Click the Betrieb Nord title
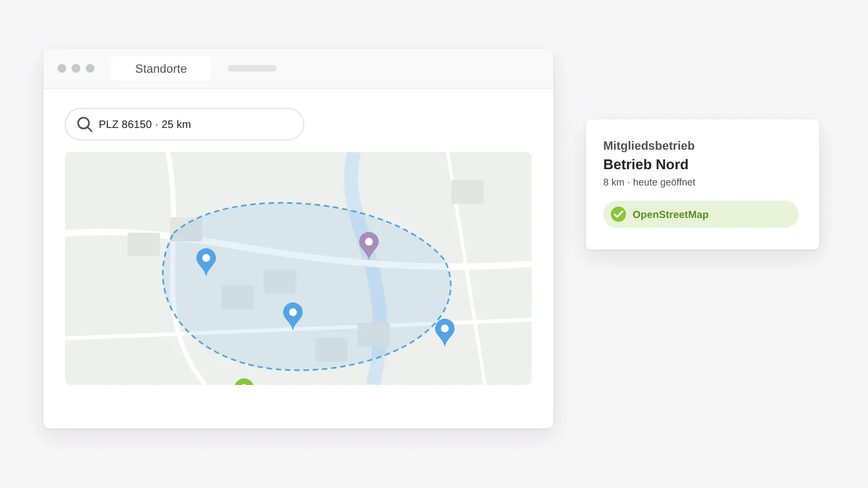 pyautogui.click(x=646, y=164)
